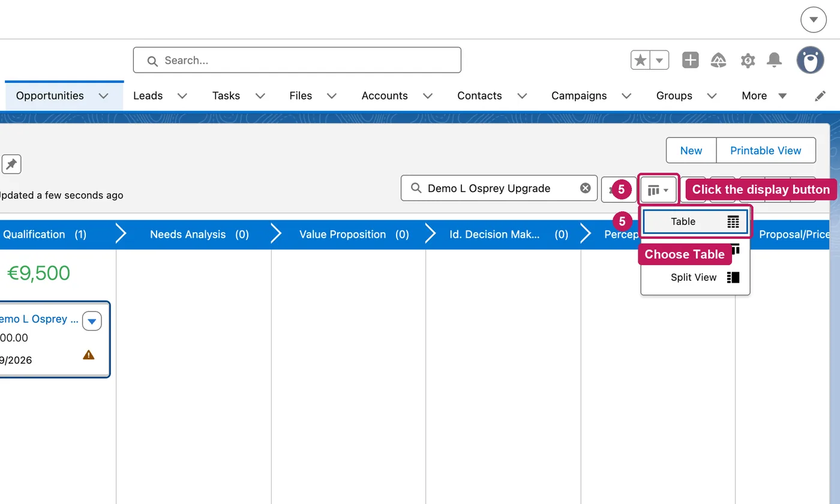Go to the Accounts tab
This screenshot has height=504, width=840.
tap(385, 96)
